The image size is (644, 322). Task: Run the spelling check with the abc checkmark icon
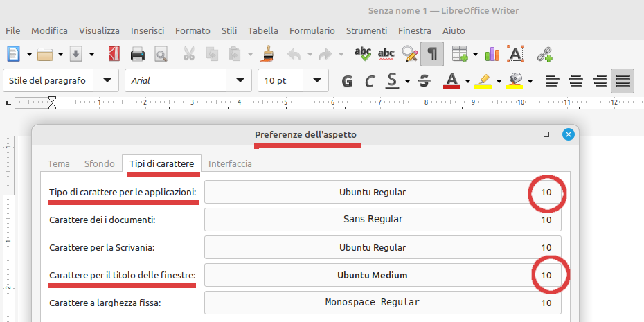(x=363, y=54)
